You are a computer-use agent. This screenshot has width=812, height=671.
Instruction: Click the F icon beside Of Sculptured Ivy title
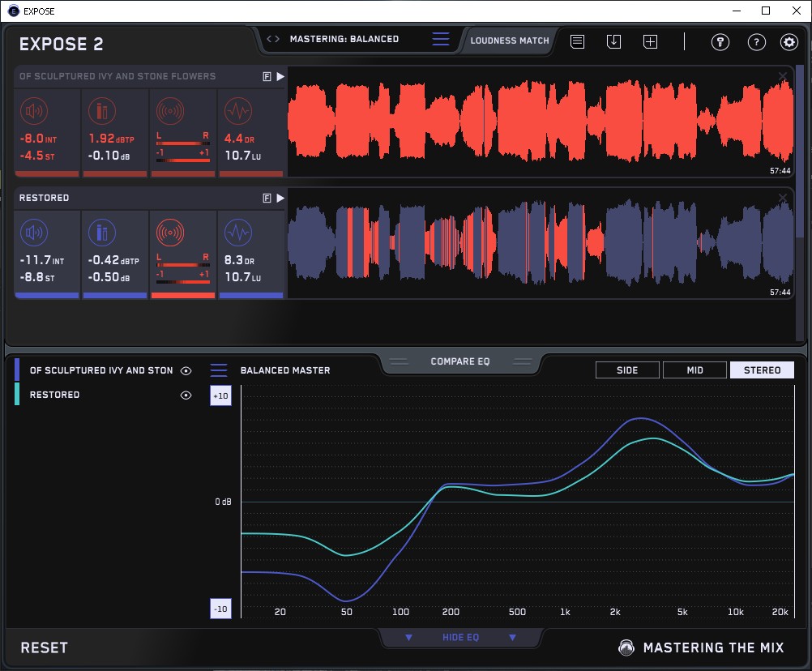(x=267, y=77)
